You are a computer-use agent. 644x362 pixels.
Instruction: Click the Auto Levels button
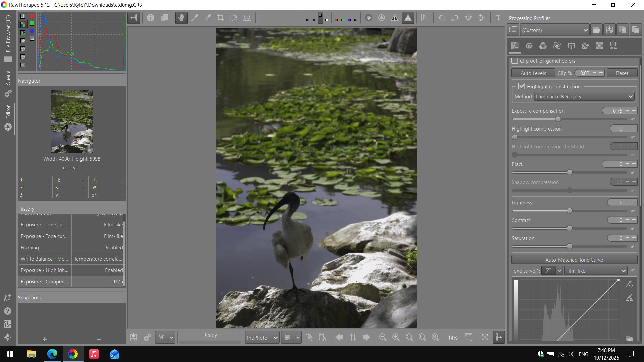pos(533,73)
